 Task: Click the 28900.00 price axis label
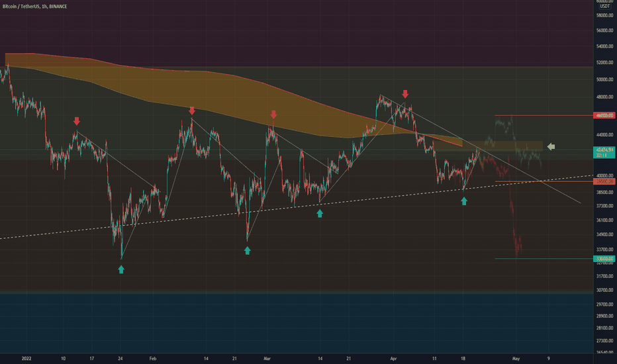605,316
